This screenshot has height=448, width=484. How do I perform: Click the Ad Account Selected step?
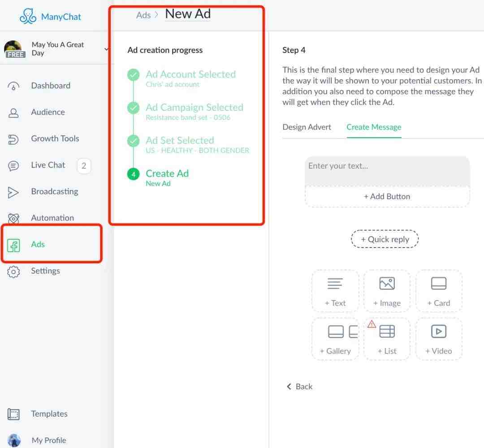190,74
